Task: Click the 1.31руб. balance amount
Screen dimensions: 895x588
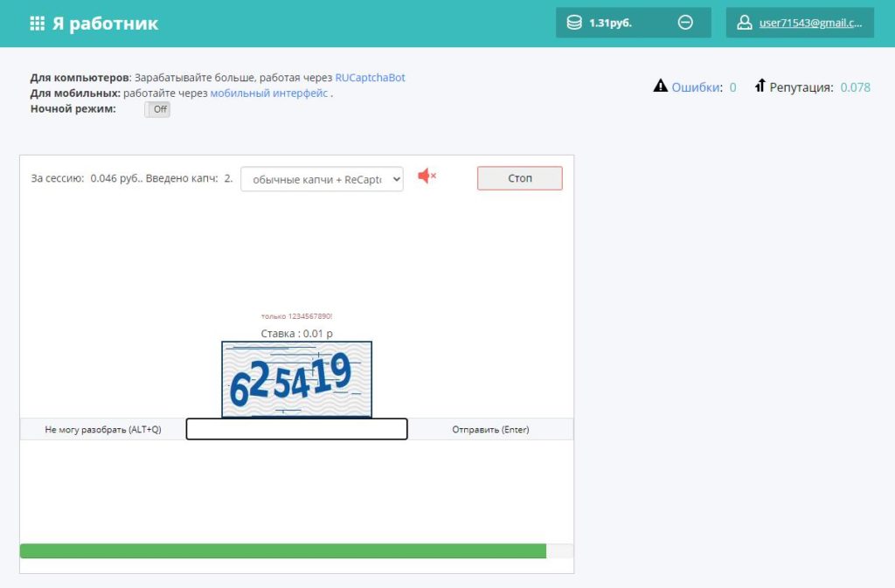Action: click(x=610, y=23)
